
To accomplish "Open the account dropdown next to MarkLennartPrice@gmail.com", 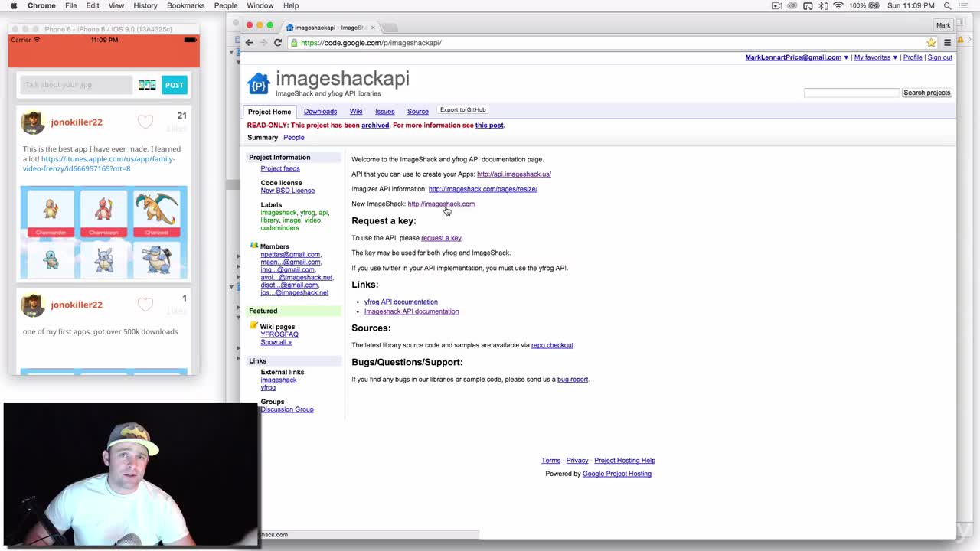I will (x=846, y=57).
